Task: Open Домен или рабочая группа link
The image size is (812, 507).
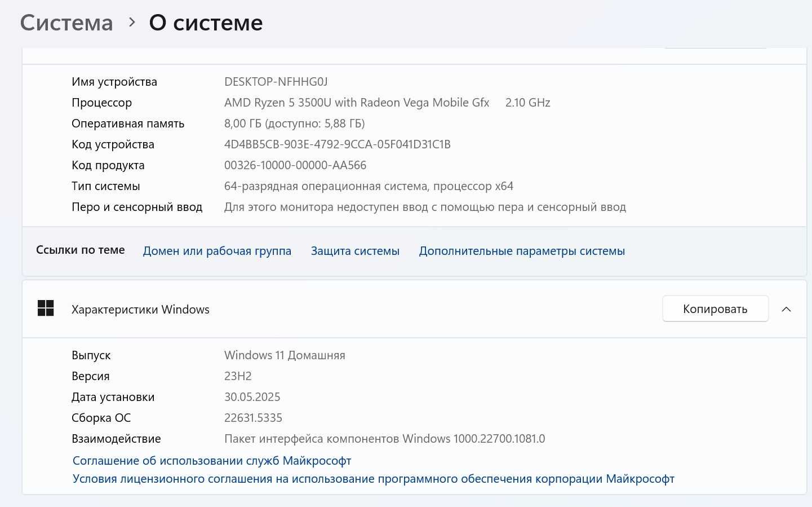Action: 217,251
